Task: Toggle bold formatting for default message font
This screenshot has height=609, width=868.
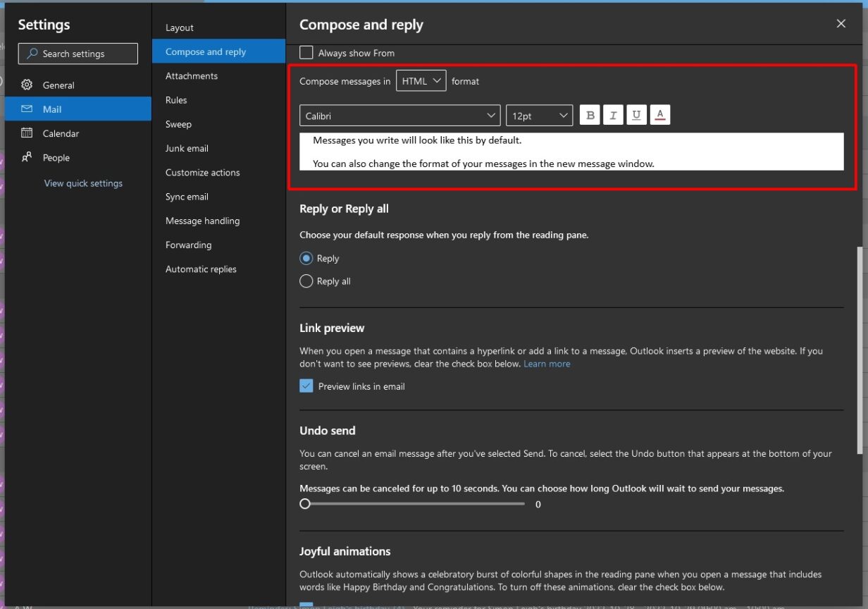Action: pos(590,115)
